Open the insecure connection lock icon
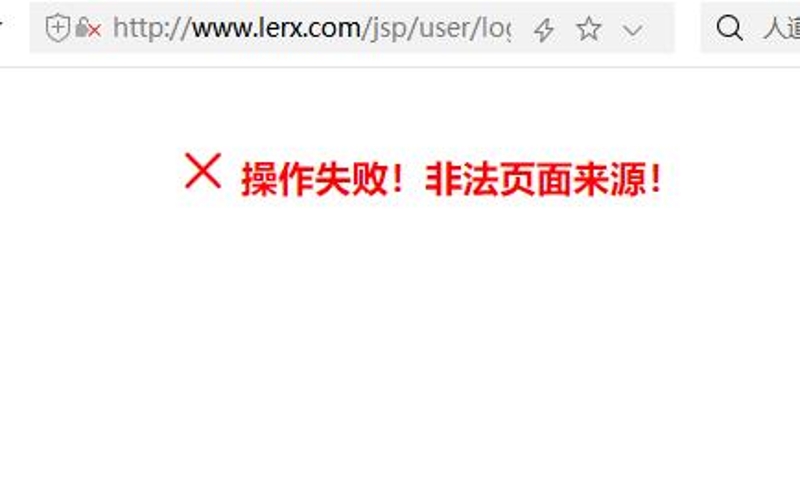The image size is (800, 483). pyautogui.click(x=88, y=28)
